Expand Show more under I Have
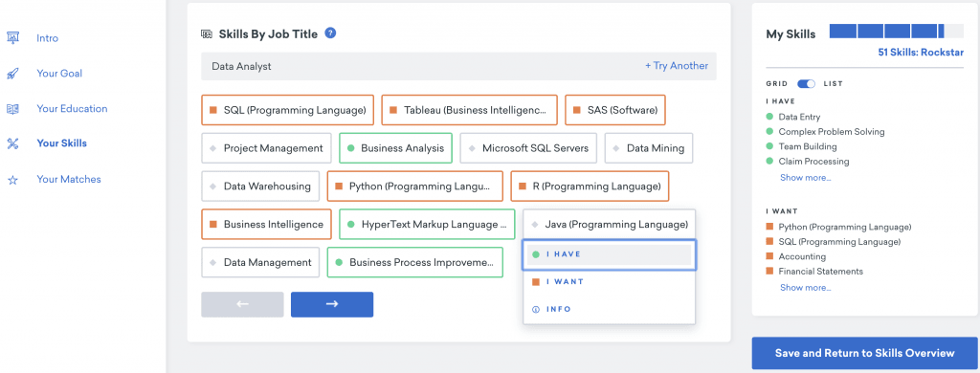The image size is (980, 373). click(x=806, y=178)
